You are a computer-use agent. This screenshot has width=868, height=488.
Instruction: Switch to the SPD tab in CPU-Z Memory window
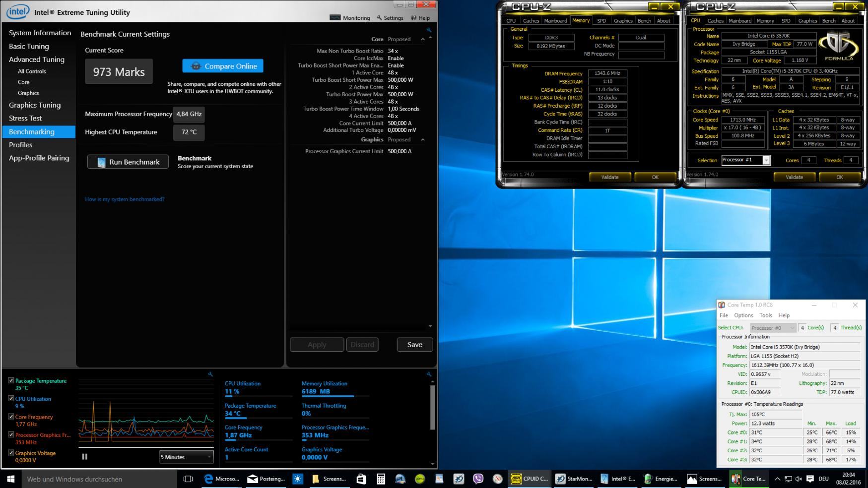(x=601, y=21)
